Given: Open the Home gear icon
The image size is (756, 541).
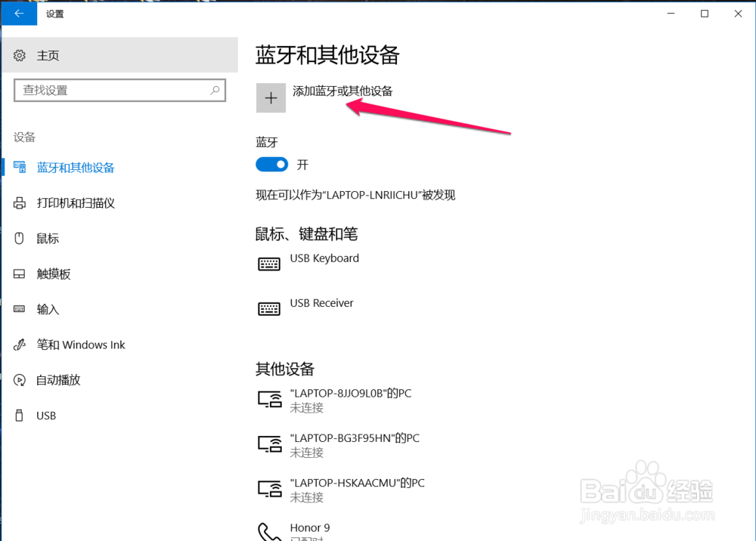Looking at the screenshot, I should [20, 55].
